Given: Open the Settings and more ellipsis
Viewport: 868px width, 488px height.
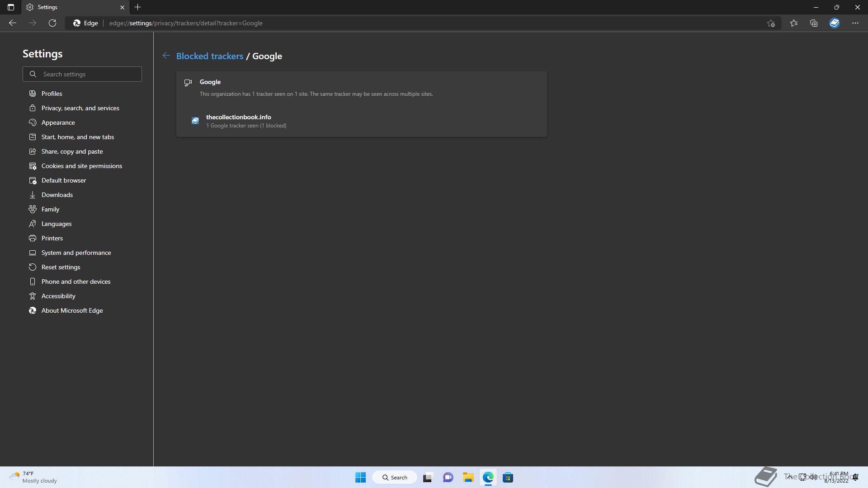Looking at the screenshot, I should click(x=855, y=23).
